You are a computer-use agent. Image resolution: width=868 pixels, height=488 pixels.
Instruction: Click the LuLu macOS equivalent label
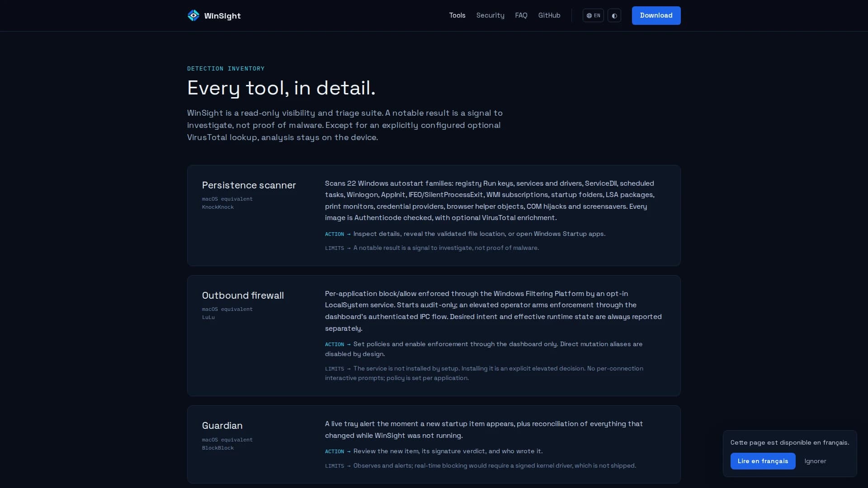point(208,317)
